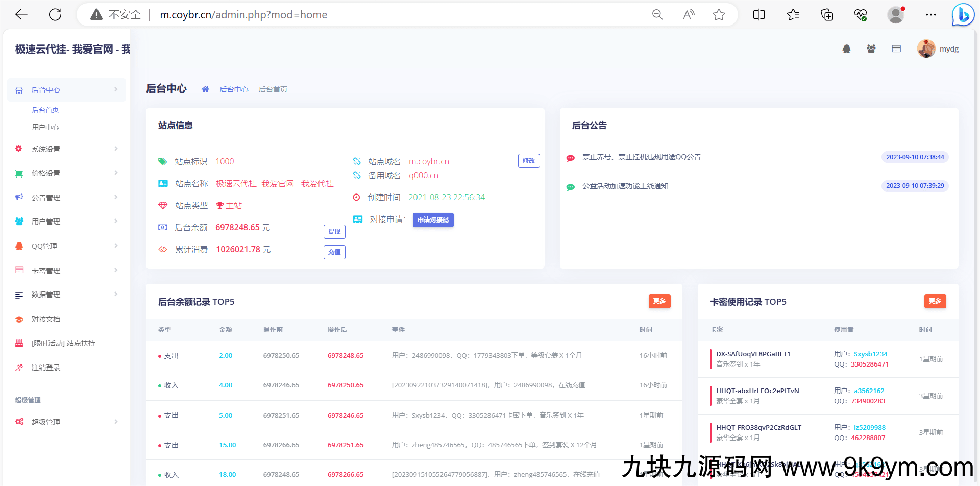Viewport: 980px width, 486px height.
Task: Open the users group icon in header
Action: click(x=871, y=49)
